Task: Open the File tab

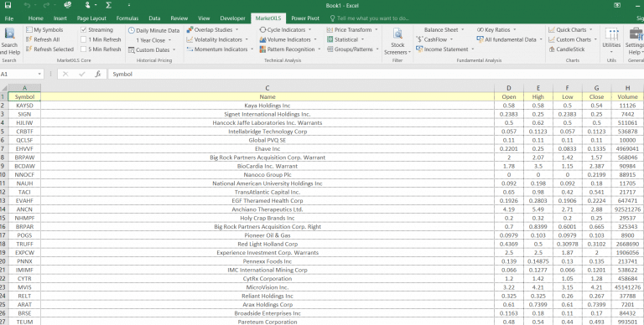Action: [x=9, y=18]
